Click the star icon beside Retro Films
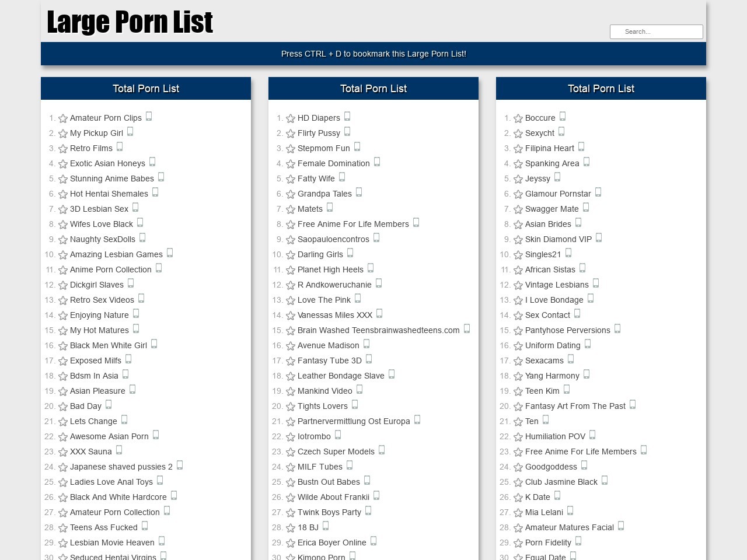Image resolution: width=747 pixels, height=560 pixels. [63, 149]
